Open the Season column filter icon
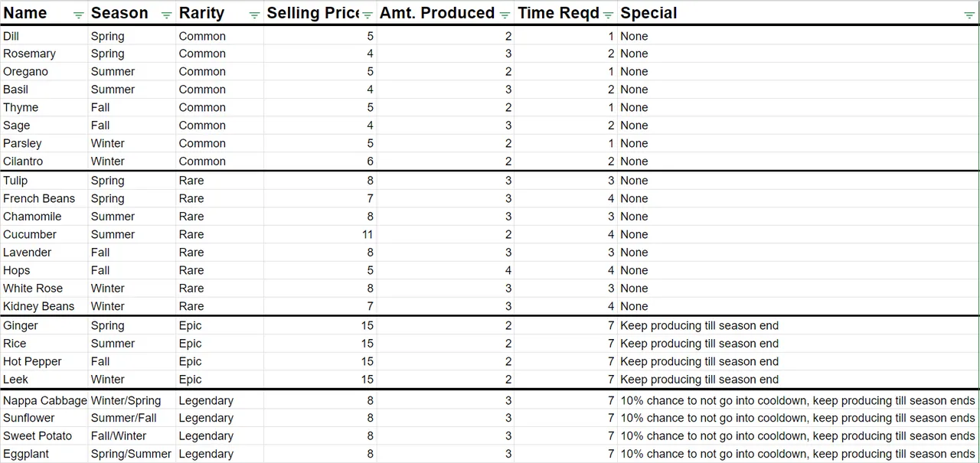This screenshot has width=980, height=463. [x=166, y=15]
